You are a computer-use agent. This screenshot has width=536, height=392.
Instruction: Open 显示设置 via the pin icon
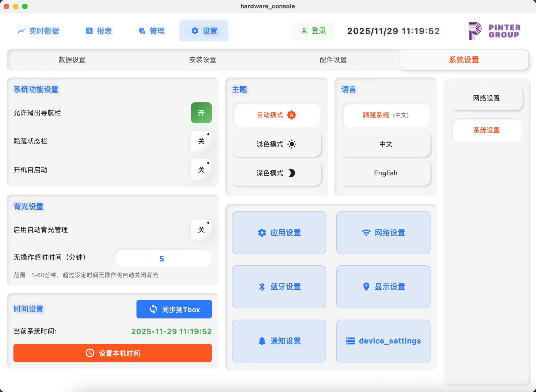(x=383, y=287)
